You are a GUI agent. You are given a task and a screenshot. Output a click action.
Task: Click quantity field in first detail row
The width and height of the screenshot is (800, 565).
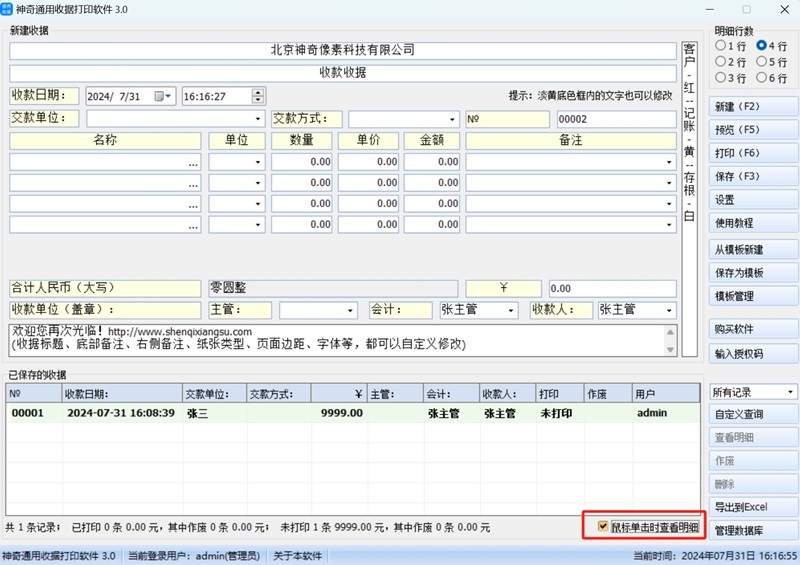(302, 162)
